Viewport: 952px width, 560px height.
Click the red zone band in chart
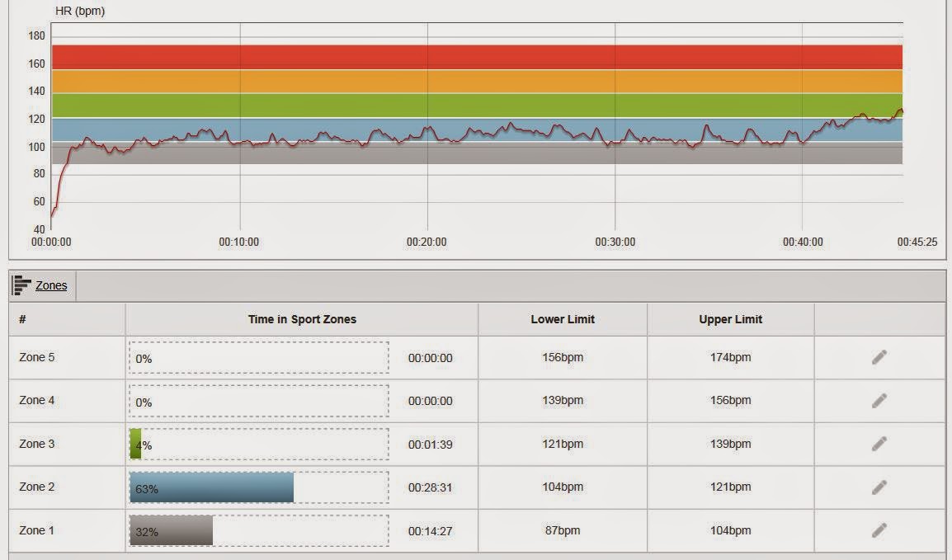[477, 57]
